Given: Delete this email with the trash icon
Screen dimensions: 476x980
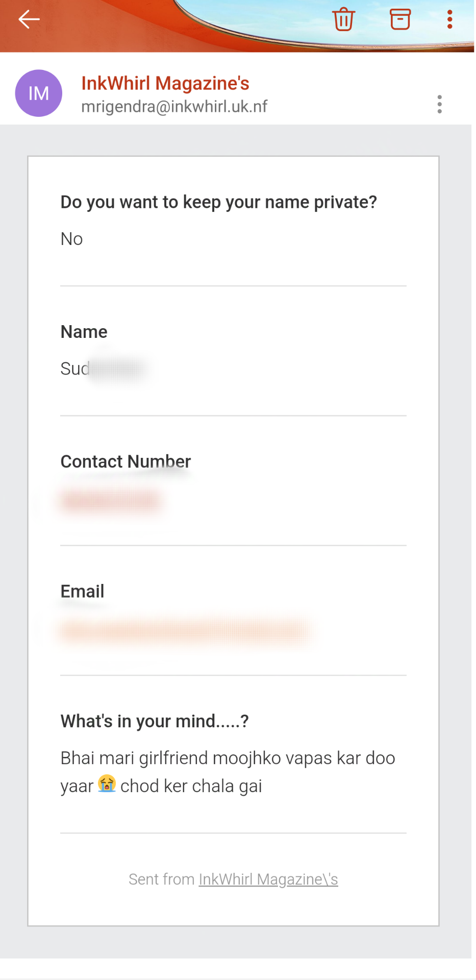Looking at the screenshot, I should click(x=343, y=19).
